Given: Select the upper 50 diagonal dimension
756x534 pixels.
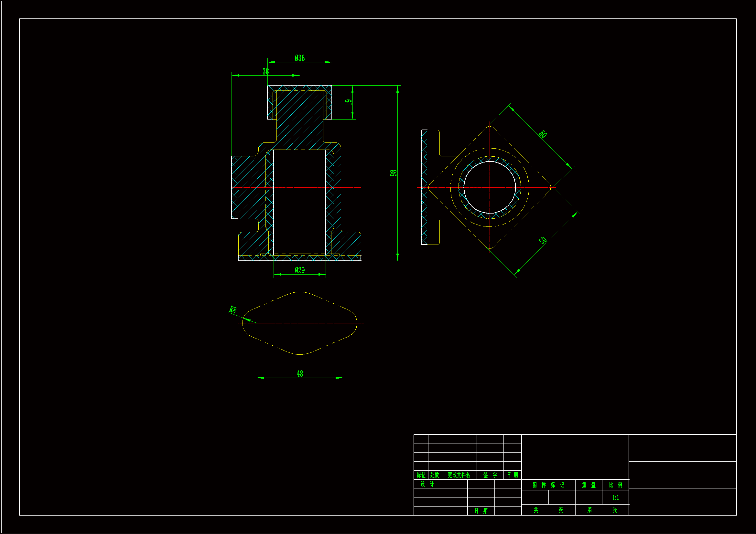Looking at the screenshot, I should point(543,134).
